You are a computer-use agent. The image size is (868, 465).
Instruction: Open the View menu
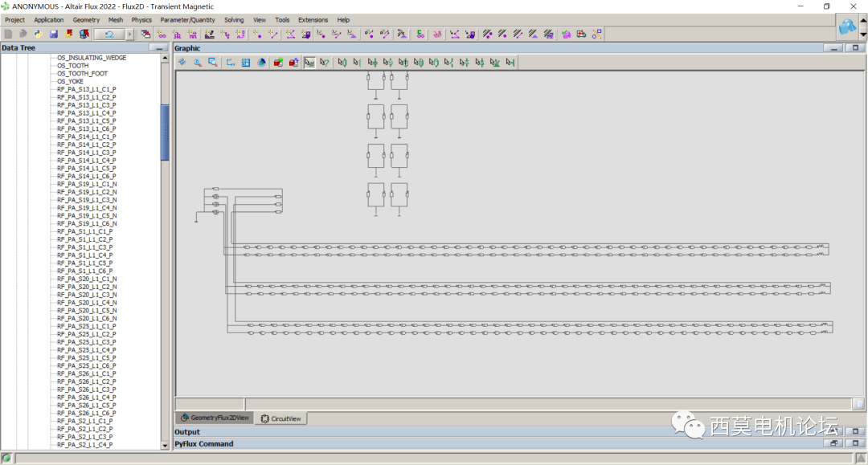click(x=259, y=20)
